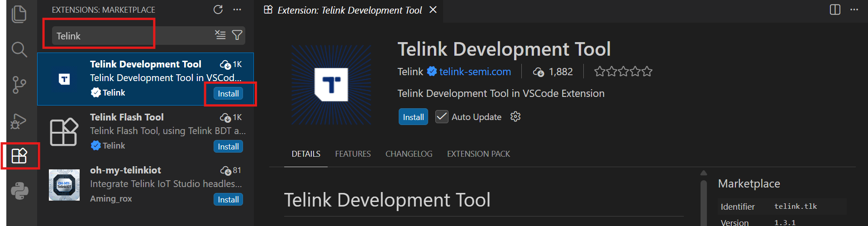This screenshot has height=226, width=868.
Task: Open editor More Actions menu
Action: point(854,10)
